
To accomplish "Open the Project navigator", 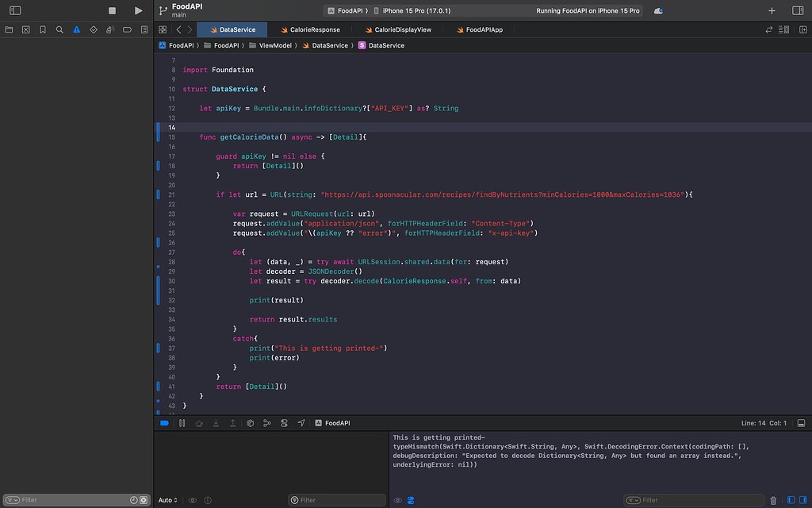I will click(x=10, y=29).
